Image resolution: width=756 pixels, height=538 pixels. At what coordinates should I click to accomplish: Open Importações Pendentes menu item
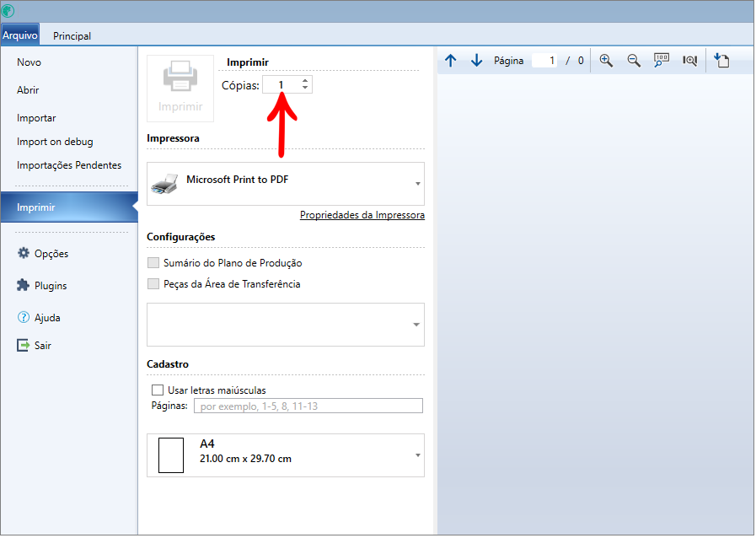coord(69,165)
